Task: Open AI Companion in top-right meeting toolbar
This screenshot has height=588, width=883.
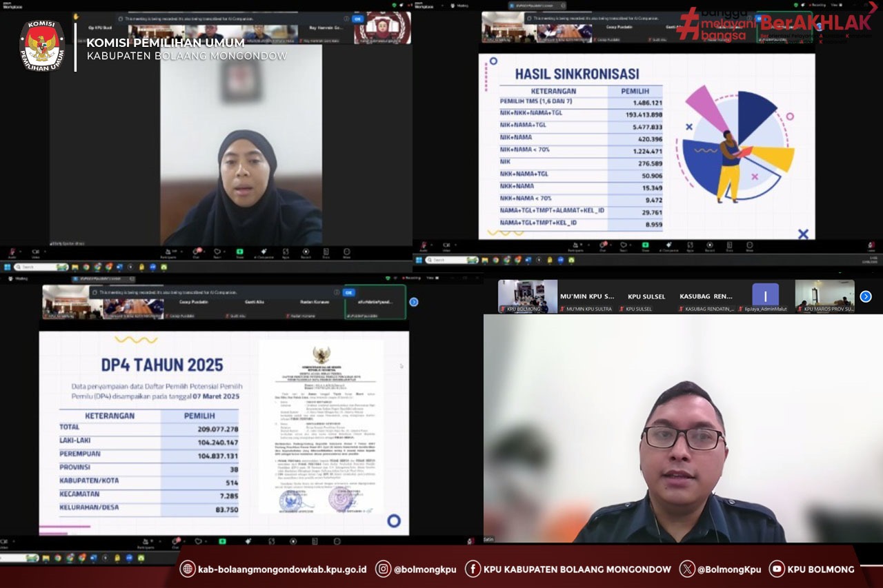Action: (x=668, y=246)
